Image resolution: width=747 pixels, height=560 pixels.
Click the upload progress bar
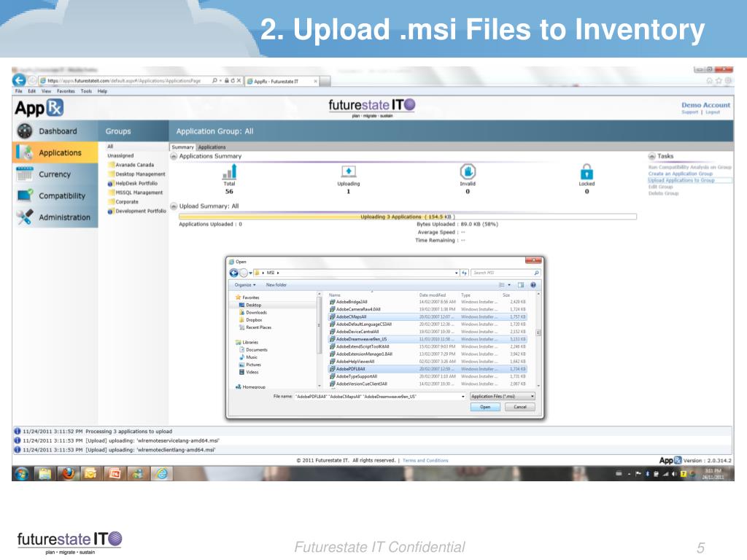[408, 217]
